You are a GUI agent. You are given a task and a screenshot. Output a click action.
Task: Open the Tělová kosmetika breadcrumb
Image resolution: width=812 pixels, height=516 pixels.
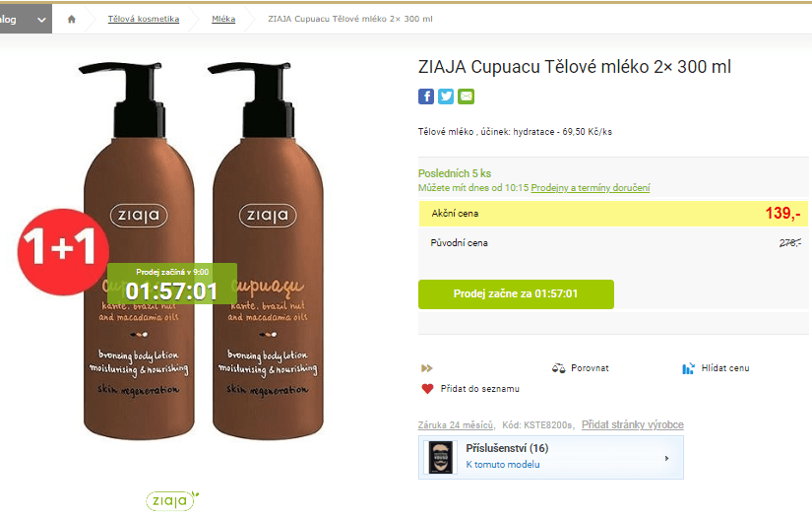click(144, 19)
